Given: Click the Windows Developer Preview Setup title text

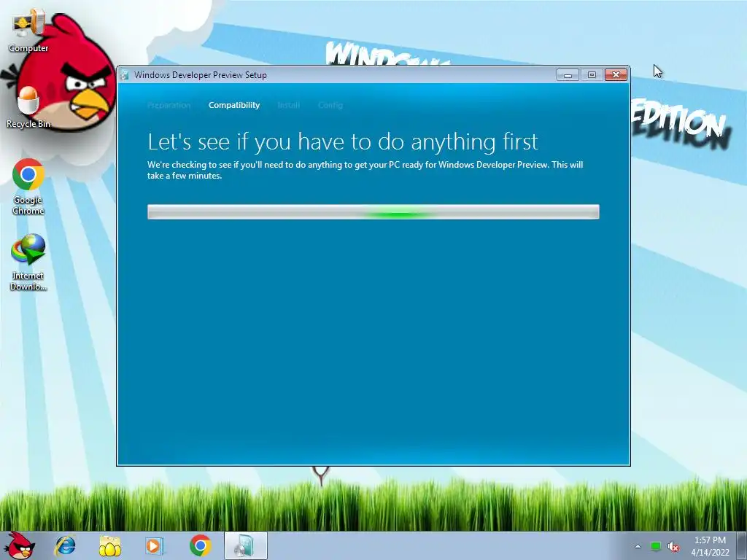Looking at the screenshot, I should coord(201,75).
